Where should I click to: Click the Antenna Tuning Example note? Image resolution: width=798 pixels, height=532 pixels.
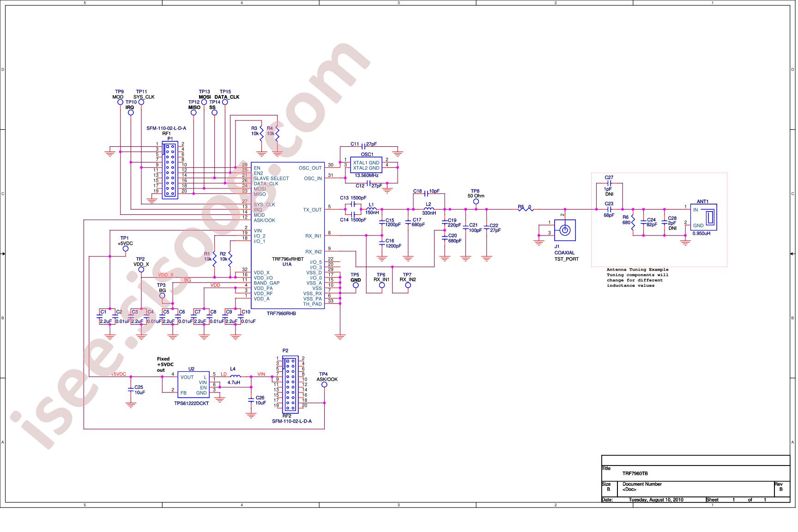click(x=637, y=278)
